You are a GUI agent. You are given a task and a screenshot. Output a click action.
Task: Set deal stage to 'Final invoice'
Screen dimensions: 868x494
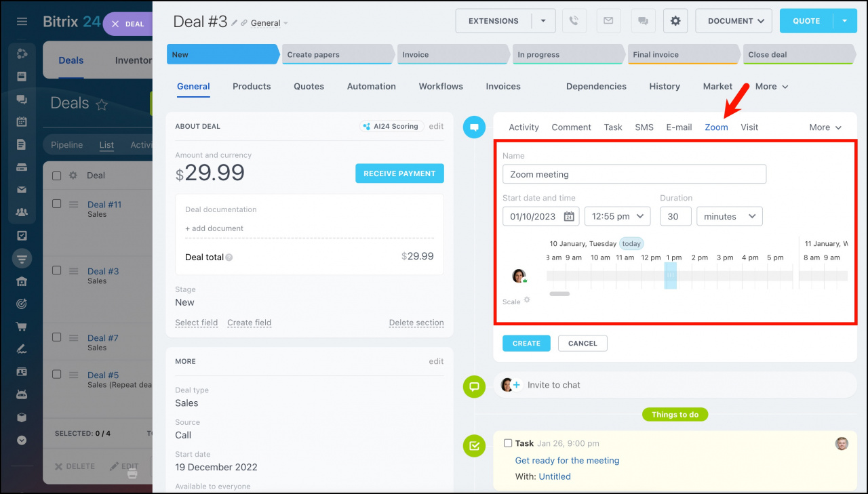[684, 55]
